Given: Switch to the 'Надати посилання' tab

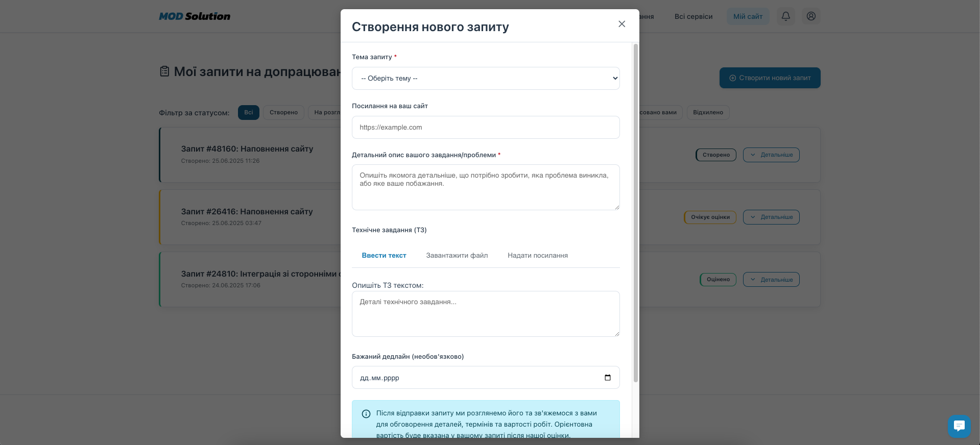Looking at the screenshot, I should click(538, 256).
